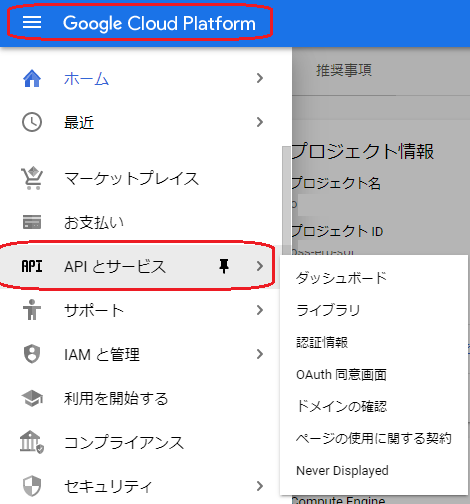Expand the セキュリティ submenu chevron
470x504 pixels.
(x=260, y=486)
